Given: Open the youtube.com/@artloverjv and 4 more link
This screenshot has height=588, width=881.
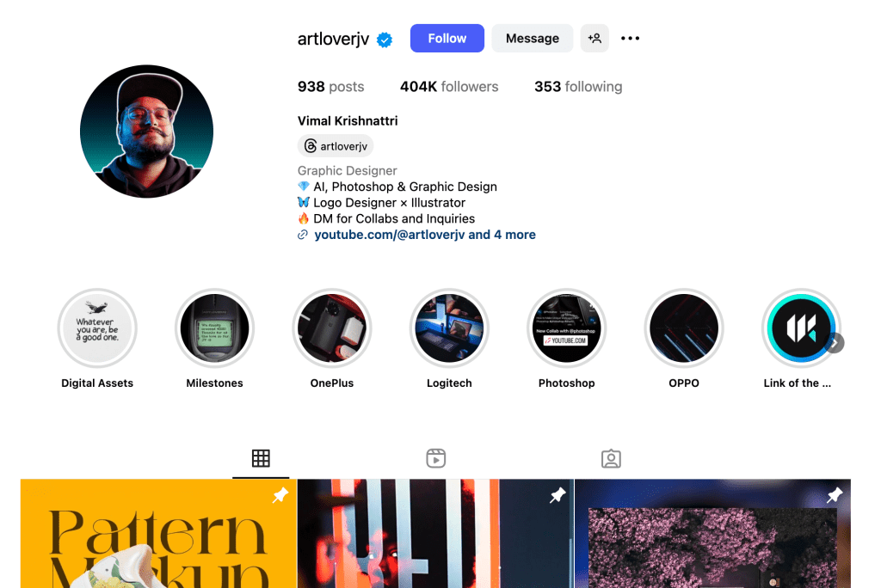Looking at the screenshot, I should point(425,235).
